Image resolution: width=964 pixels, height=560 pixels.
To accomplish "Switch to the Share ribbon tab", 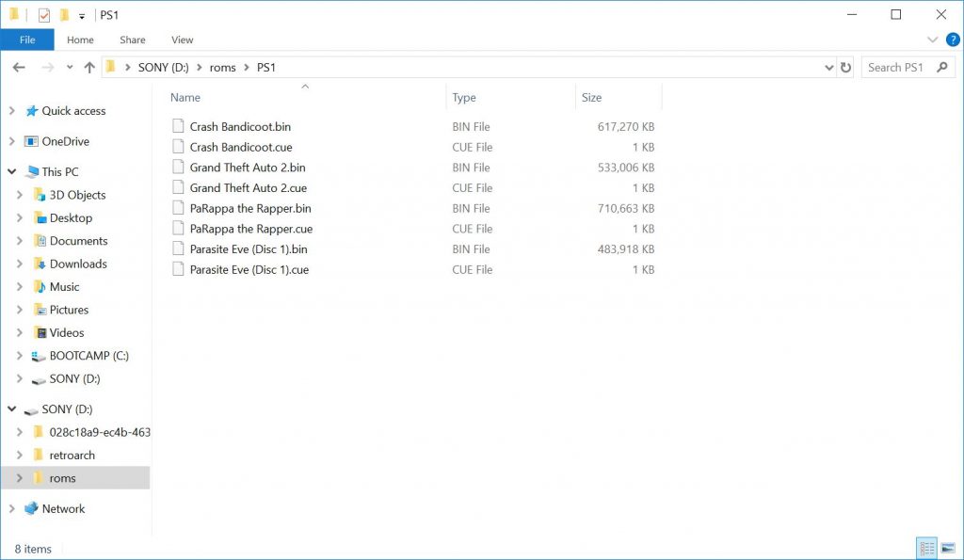I will (133, 40).
